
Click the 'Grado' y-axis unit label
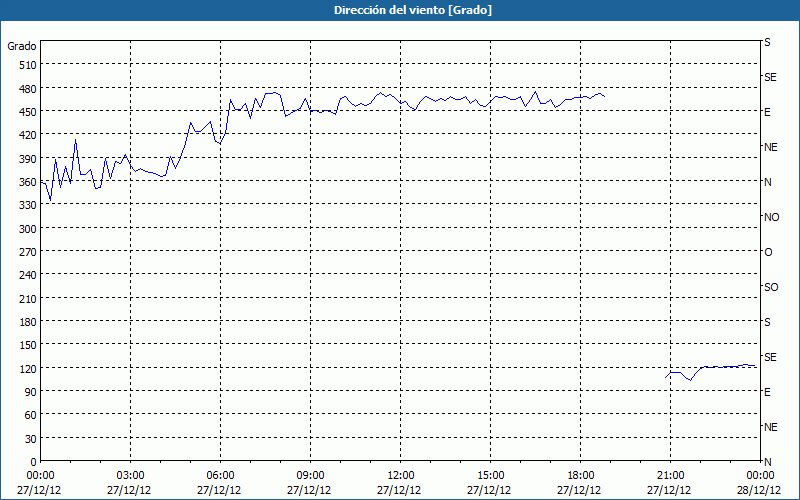[22, 46]
